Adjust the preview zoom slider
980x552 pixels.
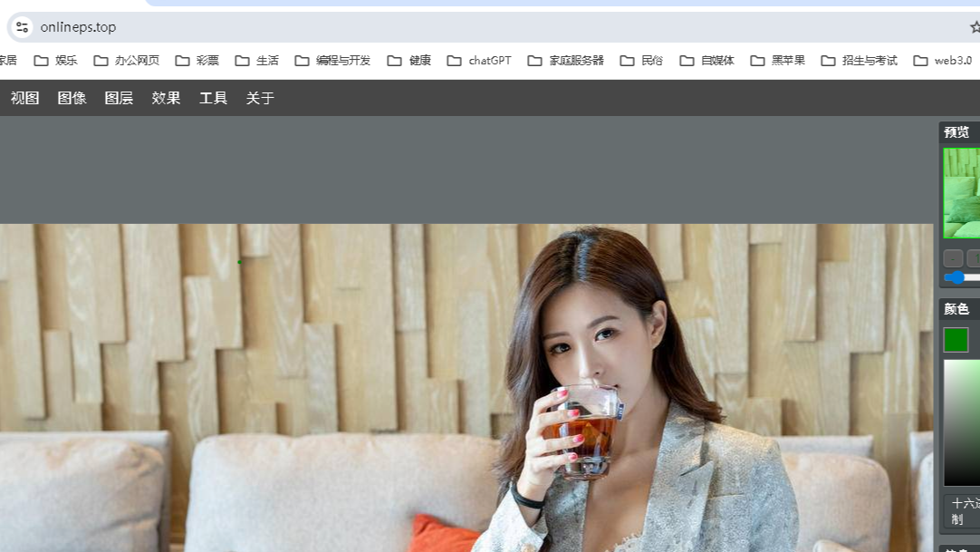(958, 277)
